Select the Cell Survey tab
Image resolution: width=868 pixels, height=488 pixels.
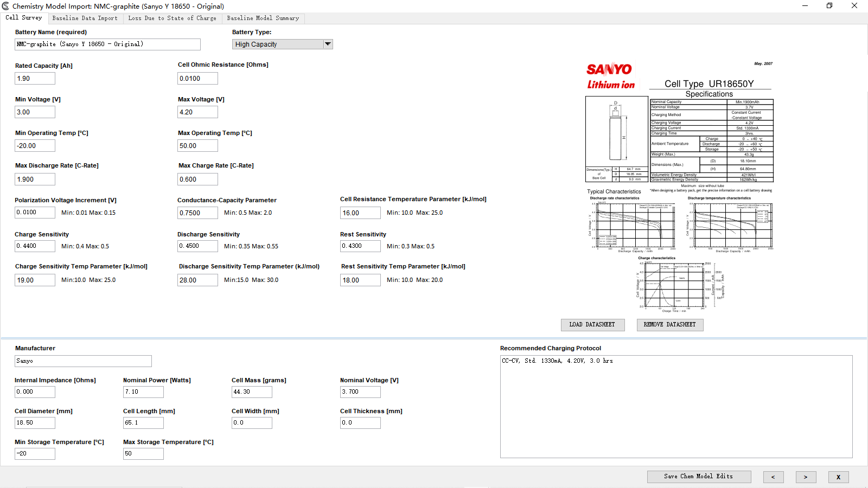coord(24,18)
